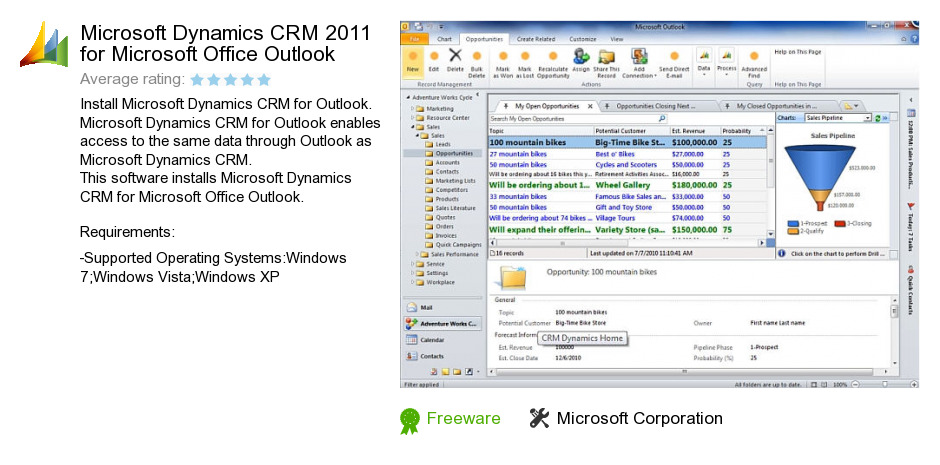The image size is (940, 465).
Task: Expand the Resource Center folder
Action: pyautogui.click(x=412, y=118)
